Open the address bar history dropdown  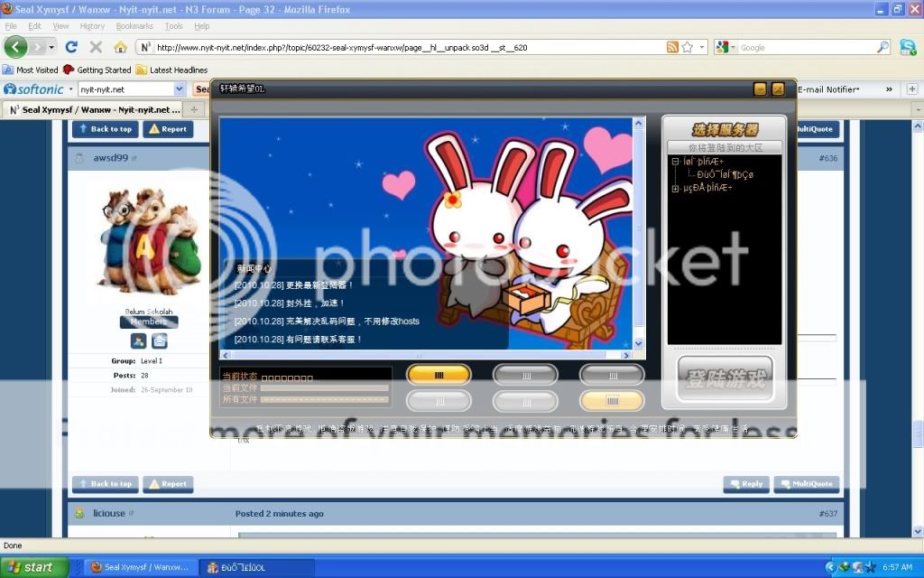pyautogui.click(x=702, y=47)
